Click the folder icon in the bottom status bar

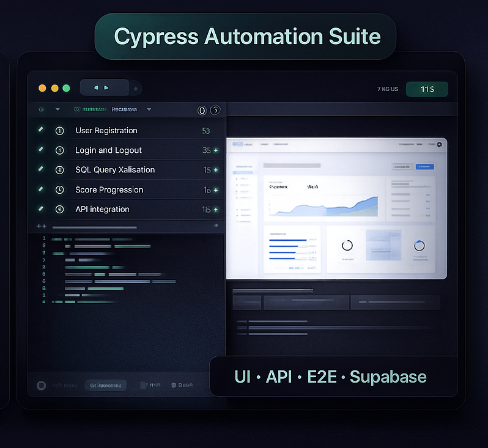coord(144,385)
